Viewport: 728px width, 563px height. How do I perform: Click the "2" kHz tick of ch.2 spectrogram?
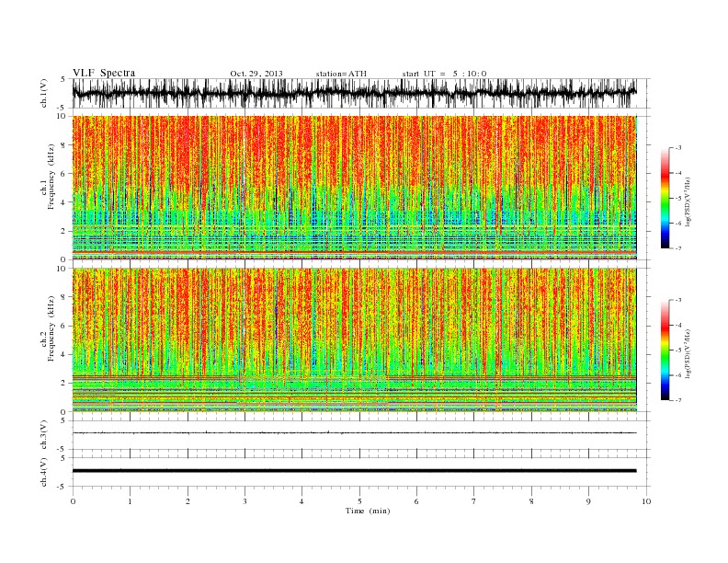pyautogui.click(x=63, y=384)
